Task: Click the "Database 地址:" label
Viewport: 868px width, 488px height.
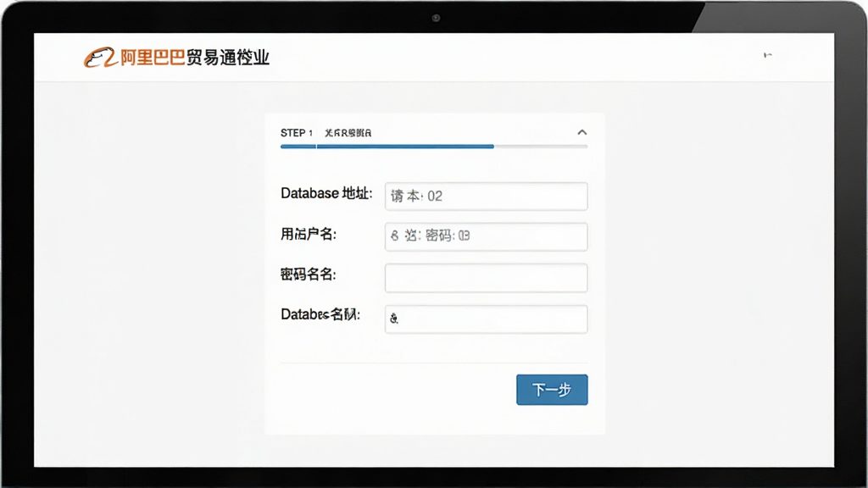Action: pos(326,194)
